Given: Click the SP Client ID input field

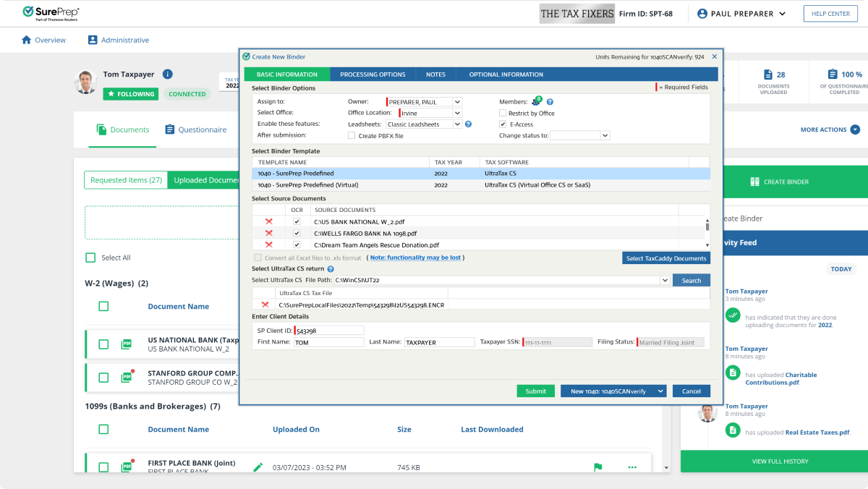Looking at the screenshot, I should coord(330,331).
